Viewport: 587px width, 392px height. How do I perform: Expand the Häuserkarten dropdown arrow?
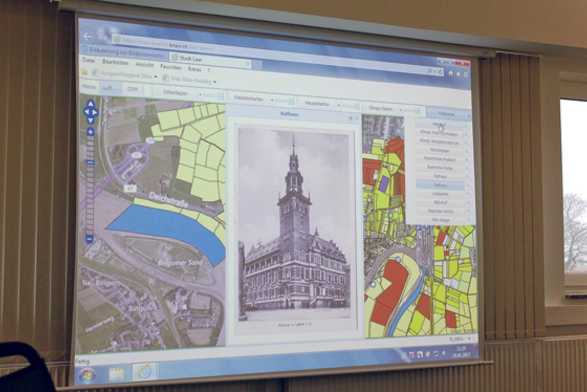click(x=339, y=106)
